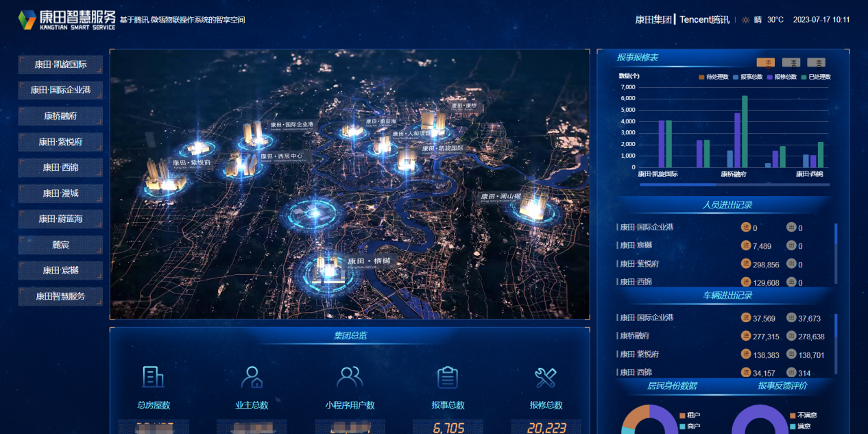This screenshot has height=434, width=868.
Task: Open 康田·凯旋国际 from left menu
Action: click(x=60, y=65)
